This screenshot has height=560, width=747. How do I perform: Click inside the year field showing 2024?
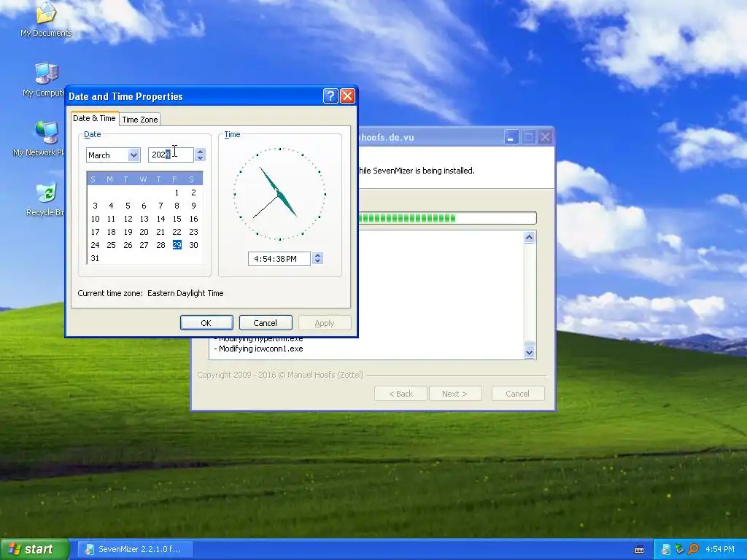pos(171,155)
